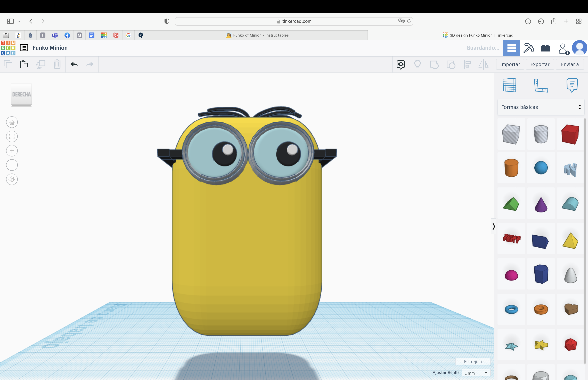Select the Ruler tool icon

pos(541,86)
